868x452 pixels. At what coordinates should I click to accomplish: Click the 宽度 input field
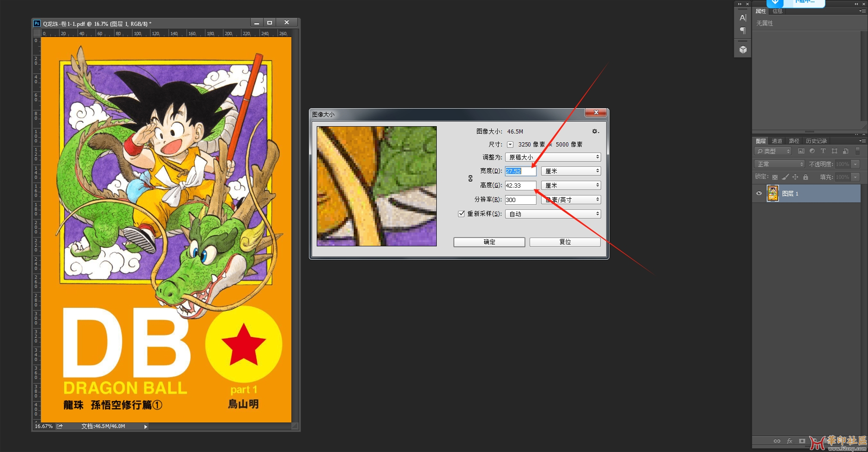point(520,171)
